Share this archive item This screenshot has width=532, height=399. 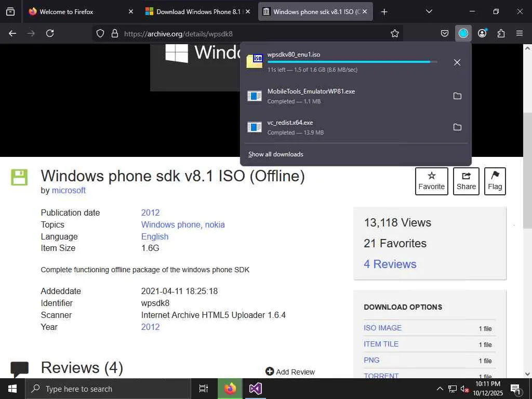[466, 181]
